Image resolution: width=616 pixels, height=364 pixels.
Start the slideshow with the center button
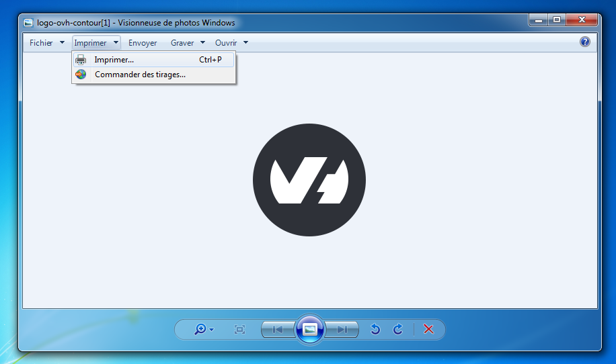click(x=309, y=329)
